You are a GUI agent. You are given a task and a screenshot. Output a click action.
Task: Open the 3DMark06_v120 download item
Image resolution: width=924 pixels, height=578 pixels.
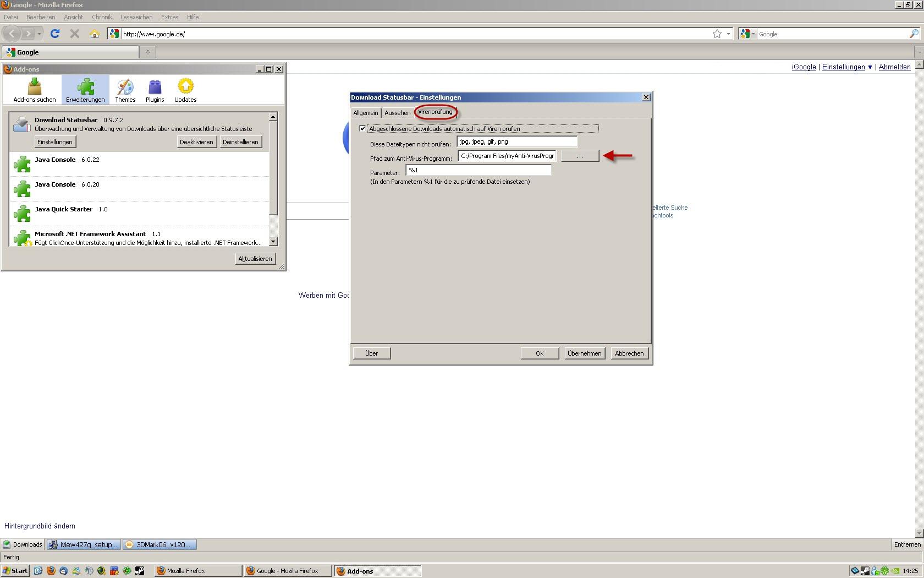coord(159,544)
